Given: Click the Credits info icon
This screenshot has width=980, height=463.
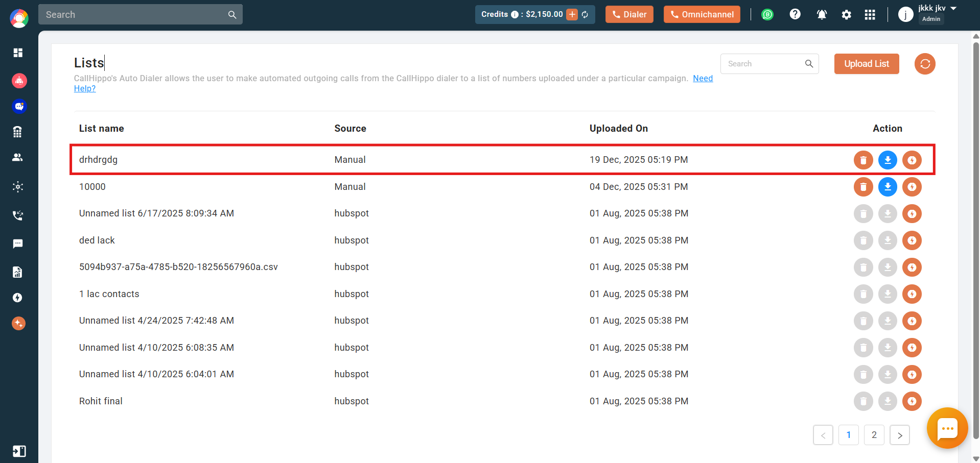Looking at the screenshot, I should coord(515,14).
